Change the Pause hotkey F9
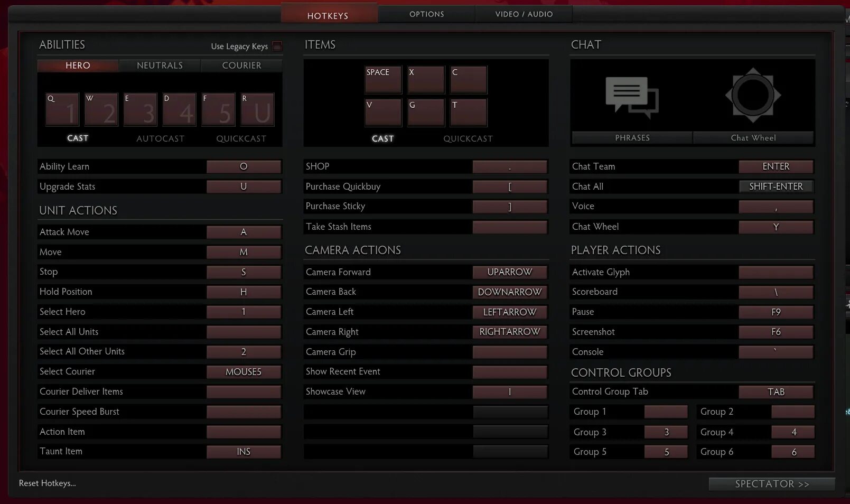This screenshot has width=850, height=504. 776,312
